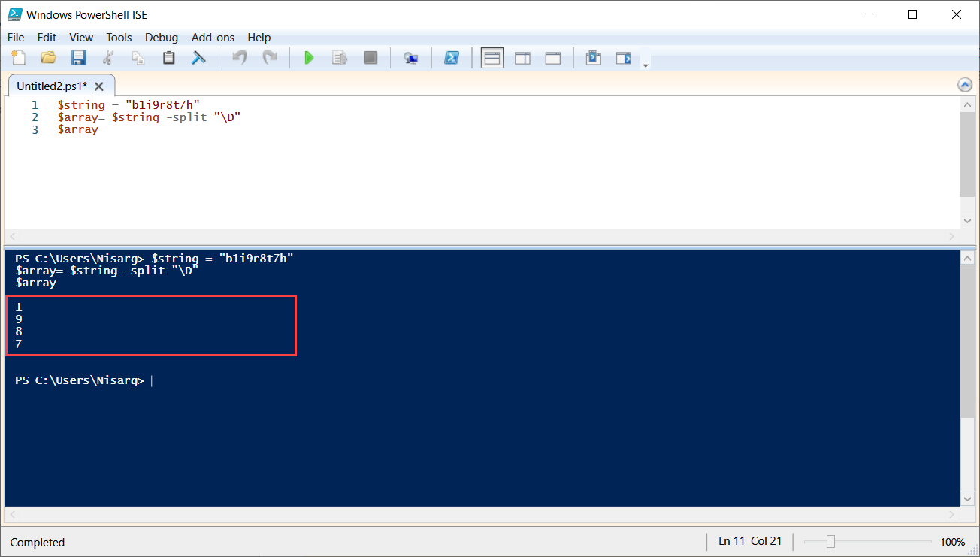This screenshot has height=557, width=980.
Task: Close the Untitled2.ps1 script tab
Action: tap(98, 86)
